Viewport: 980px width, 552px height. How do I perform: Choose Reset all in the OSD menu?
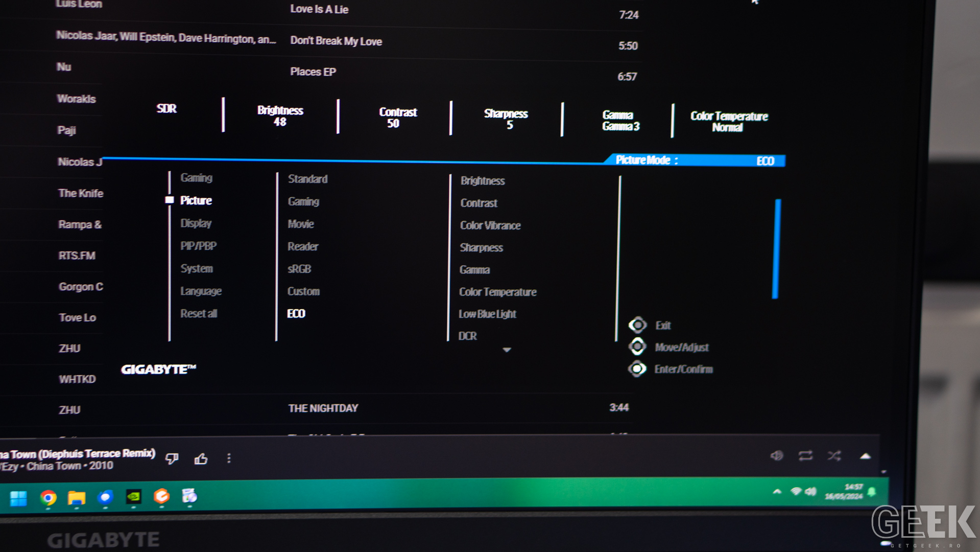click(199, 313)
